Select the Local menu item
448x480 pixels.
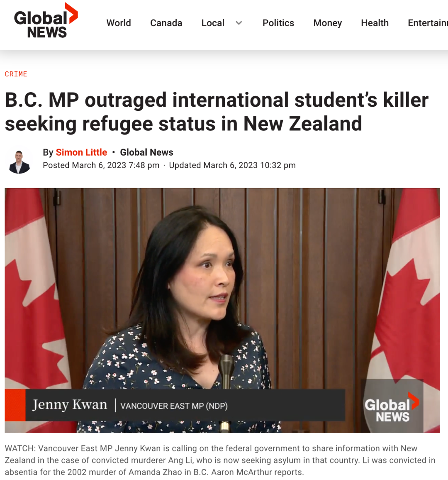point(213,23)
